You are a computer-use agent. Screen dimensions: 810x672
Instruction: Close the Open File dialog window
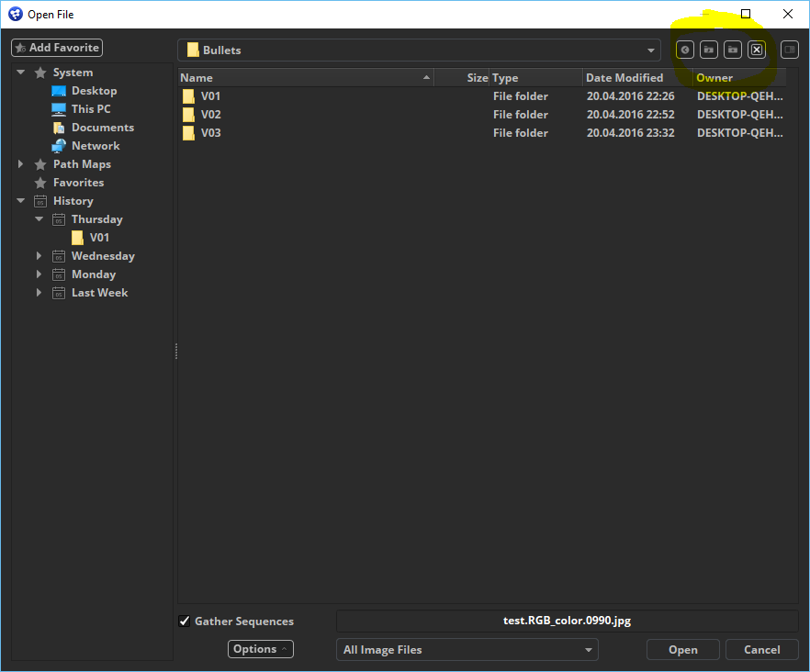pyautogui.click(x=788, y=14)
